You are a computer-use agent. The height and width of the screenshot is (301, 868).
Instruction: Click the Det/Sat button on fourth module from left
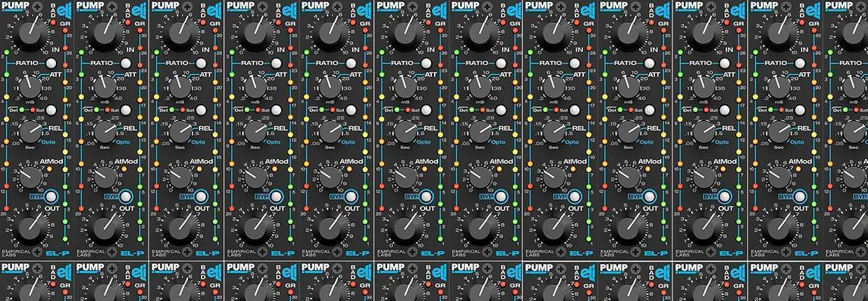pos(276,110)
